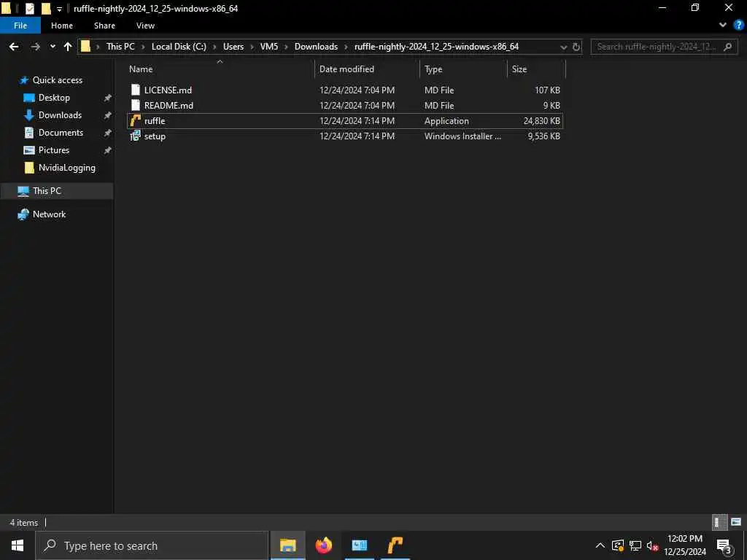Customize Quick Access Toolbar dropdown

(59, 9)
